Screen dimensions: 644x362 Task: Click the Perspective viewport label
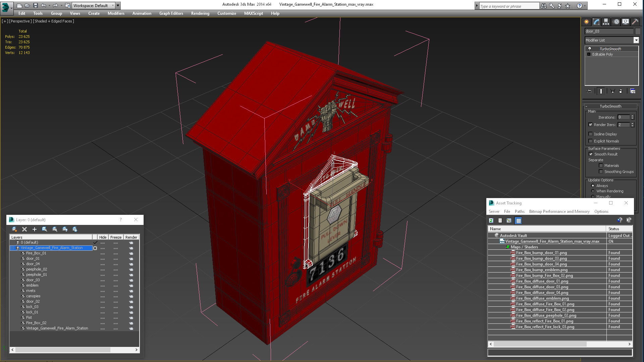click(x=20, y=21)
